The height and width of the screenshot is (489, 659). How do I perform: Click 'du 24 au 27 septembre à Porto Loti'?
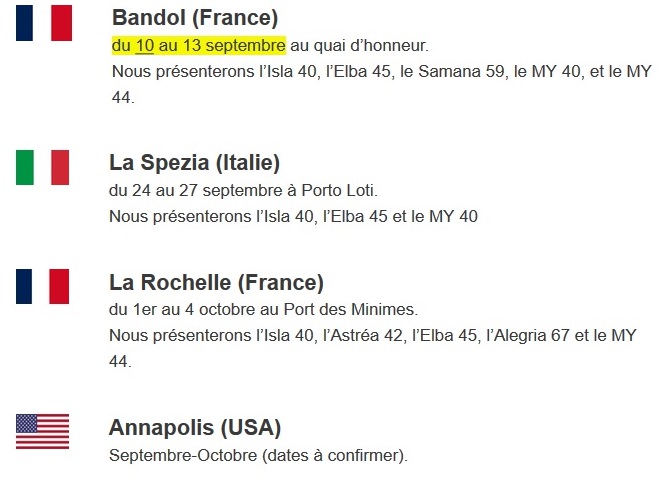pyautogui.click(x=243, y=190)
